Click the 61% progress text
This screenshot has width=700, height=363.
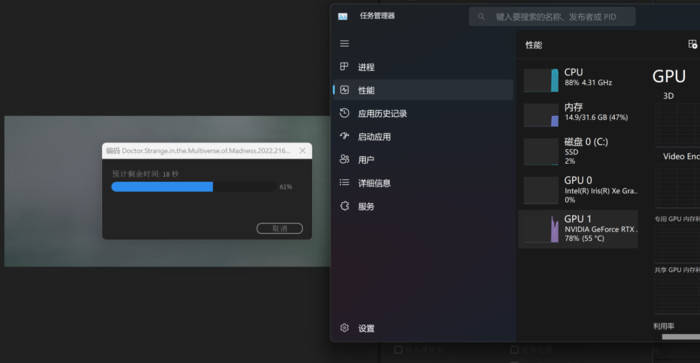(x=286, y=187)
